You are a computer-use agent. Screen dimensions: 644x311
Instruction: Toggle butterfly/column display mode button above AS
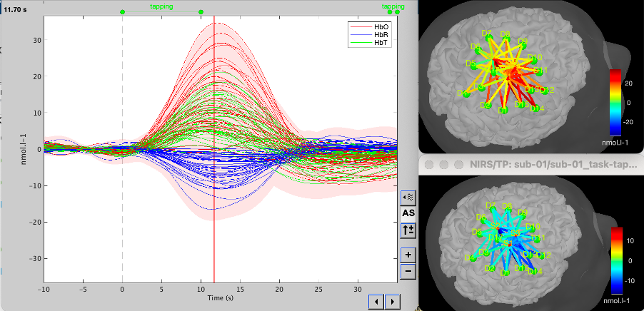tap(408, 198)
